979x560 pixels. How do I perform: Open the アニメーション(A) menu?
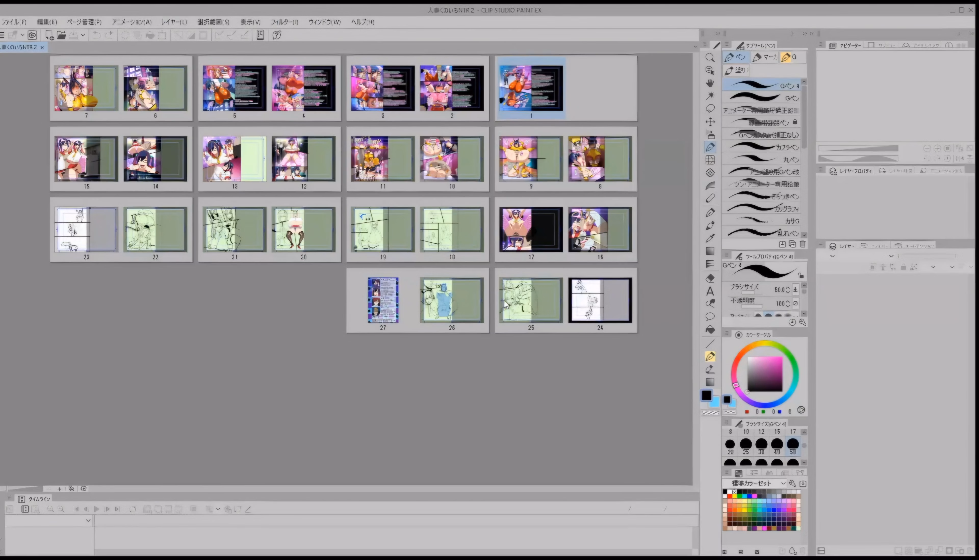(132, 22)
